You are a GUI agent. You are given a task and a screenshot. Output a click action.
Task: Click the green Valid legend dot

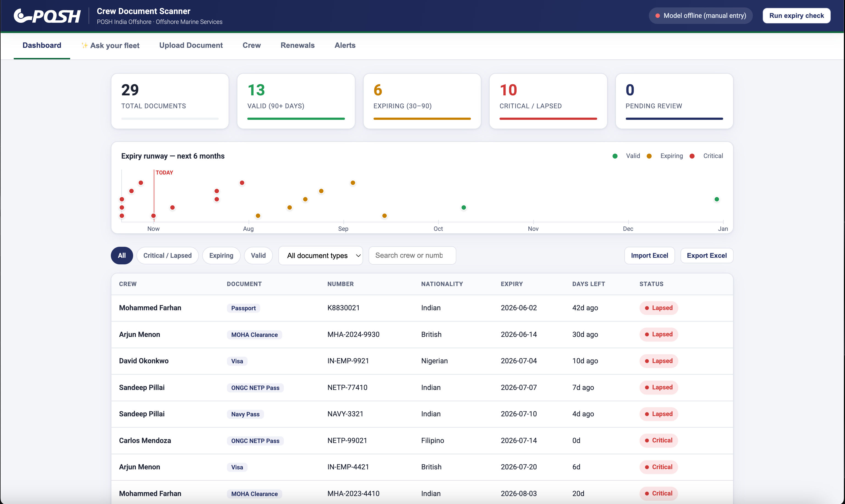pos(615,156)
